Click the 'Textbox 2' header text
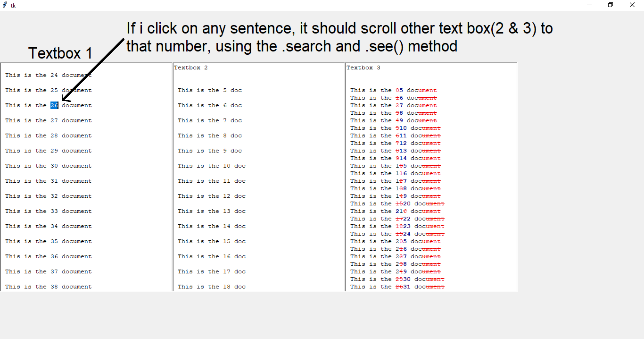Viewport: 644px width, 339px height. click(191, 68)
